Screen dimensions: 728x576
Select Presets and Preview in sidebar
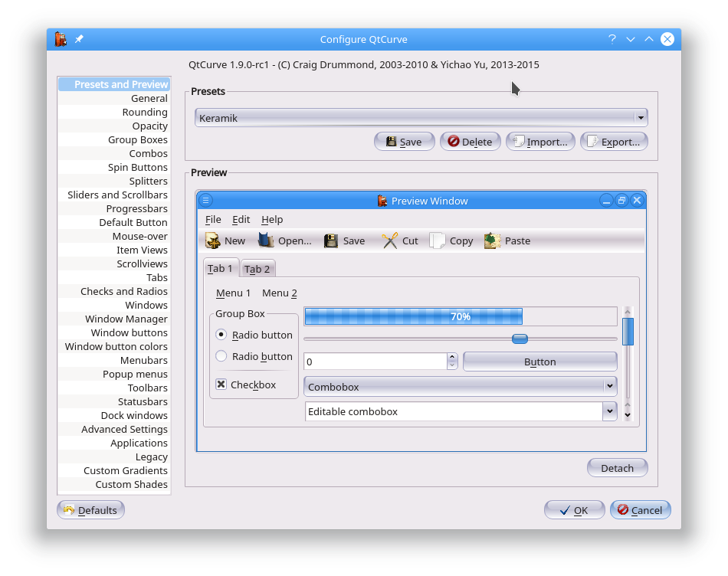tap(114, 84)
